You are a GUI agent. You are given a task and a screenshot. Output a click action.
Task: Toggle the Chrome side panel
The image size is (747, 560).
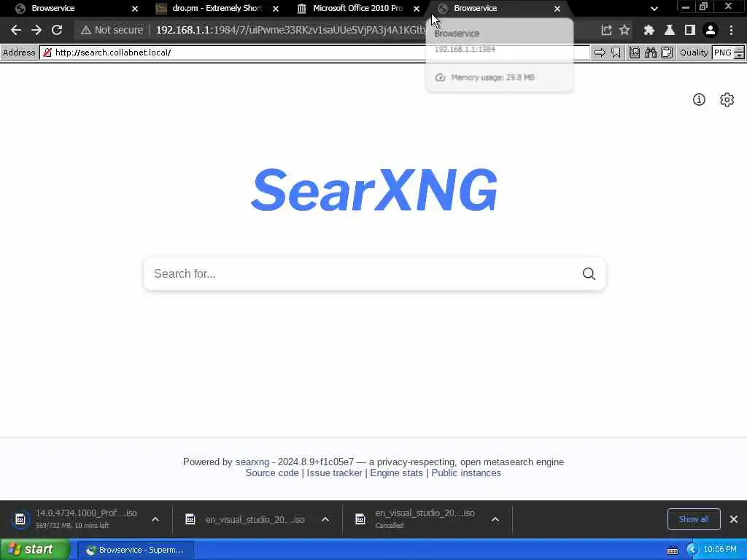[x=690, y=30]
